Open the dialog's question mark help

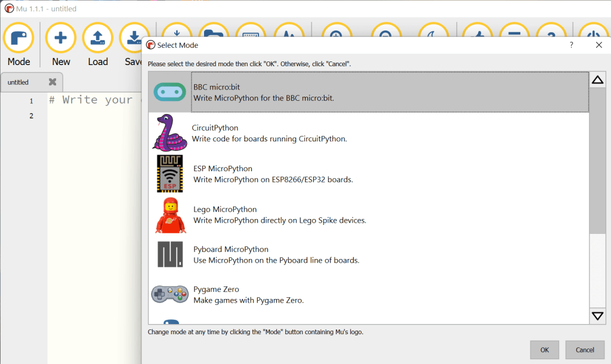click(x=571, y=45)
